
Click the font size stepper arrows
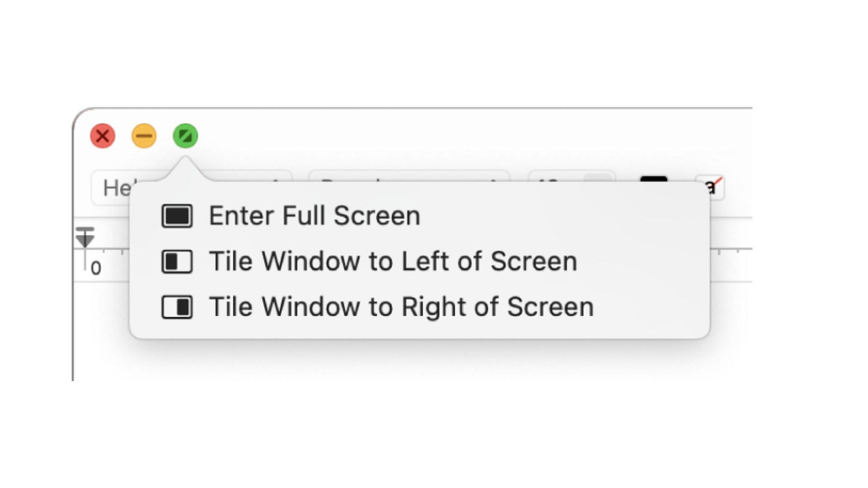pyautogui.click(x=599, y=177)
